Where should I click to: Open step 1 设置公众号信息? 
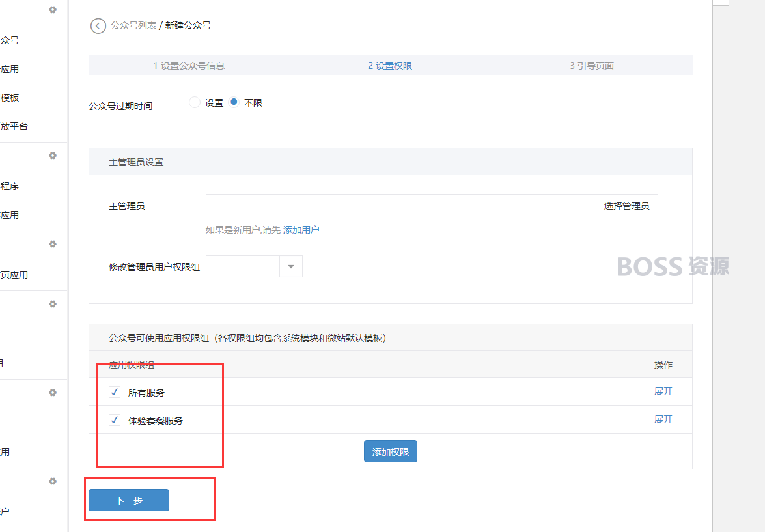(189, 65)
